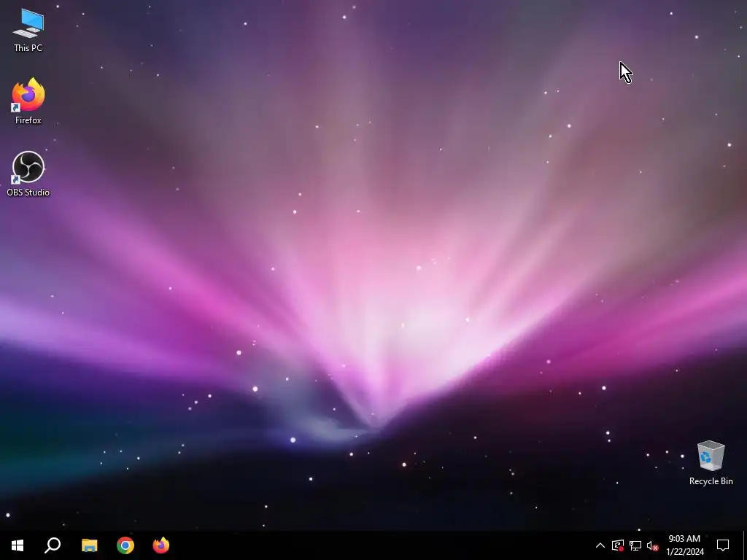
Task: Click the Show desktop strip at the taskbar edge
Action: 745,545
